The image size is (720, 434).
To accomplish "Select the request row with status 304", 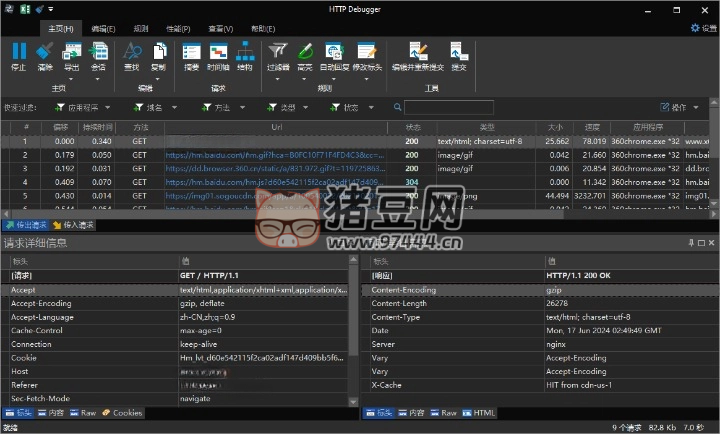I will tap(412, 183).
